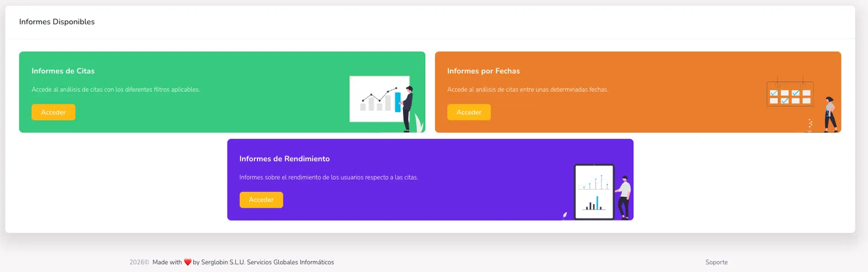Image resolution: width=868 pixels, height=272 pixels.
Task: Click the red heart icon in footer
Action: click(187, 262)
